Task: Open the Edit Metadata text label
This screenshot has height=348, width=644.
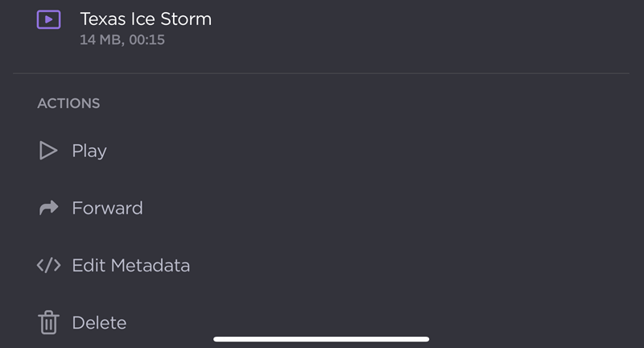Action: [130, 265]
